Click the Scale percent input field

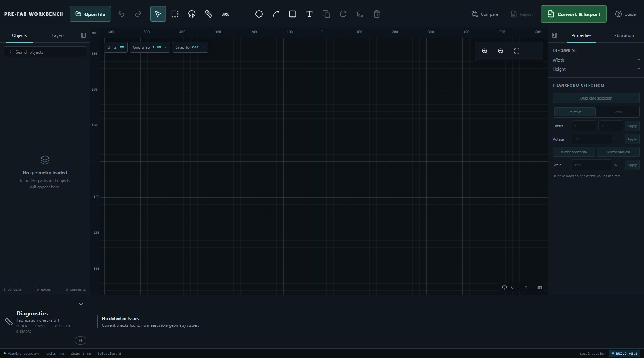point(592,165)
